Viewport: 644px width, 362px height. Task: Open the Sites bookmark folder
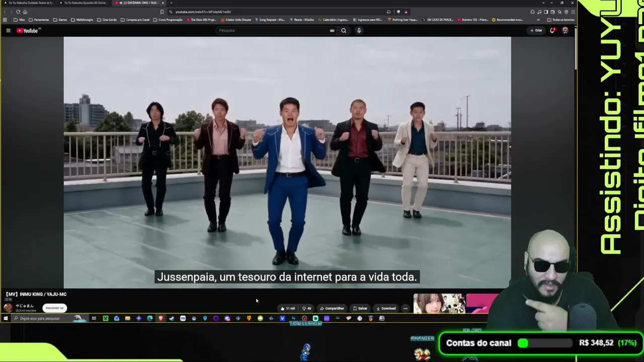coord(19,20)
